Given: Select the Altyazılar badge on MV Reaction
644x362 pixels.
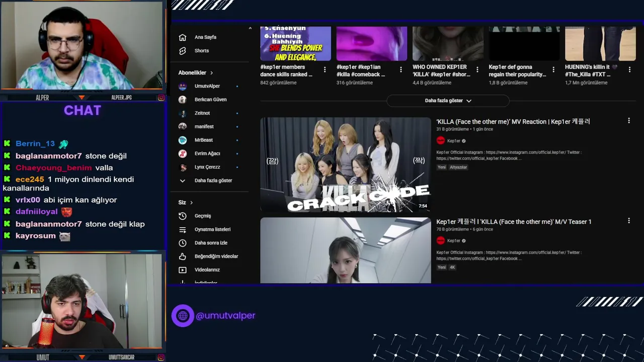Looking at the screenshot, I should point(458,167).
